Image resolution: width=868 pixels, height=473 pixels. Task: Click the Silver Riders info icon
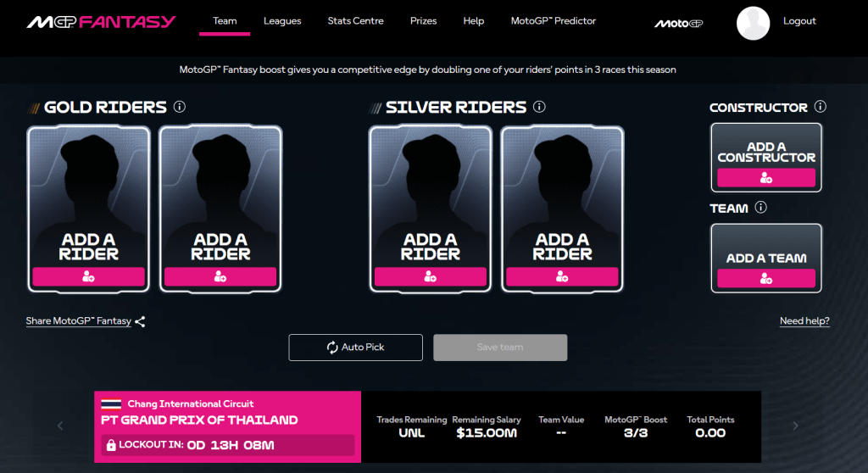click(539, 107)
